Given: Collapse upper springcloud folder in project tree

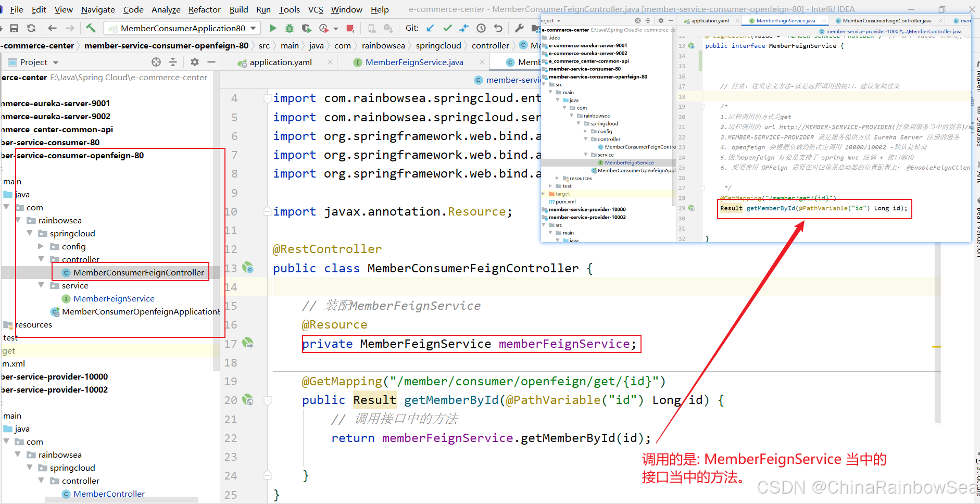Looking at the screenshot, I should [x=30, y=233].
